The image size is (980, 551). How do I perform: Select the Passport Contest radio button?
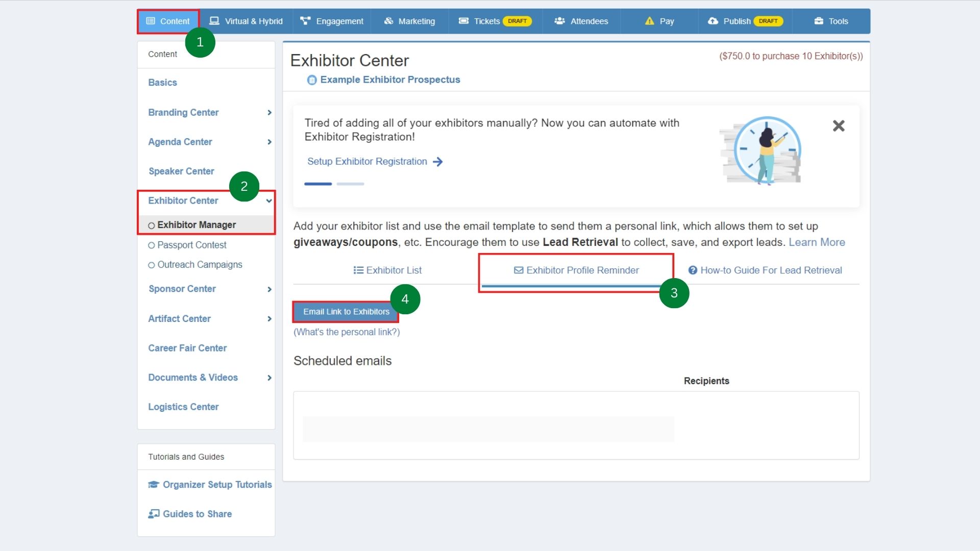pyautogui.click(x=151, y=245)
